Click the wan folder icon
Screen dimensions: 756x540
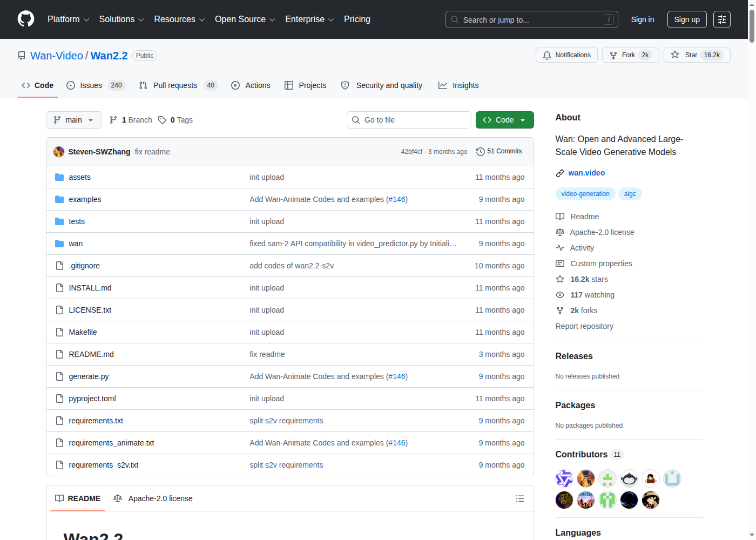pos(59,244)
